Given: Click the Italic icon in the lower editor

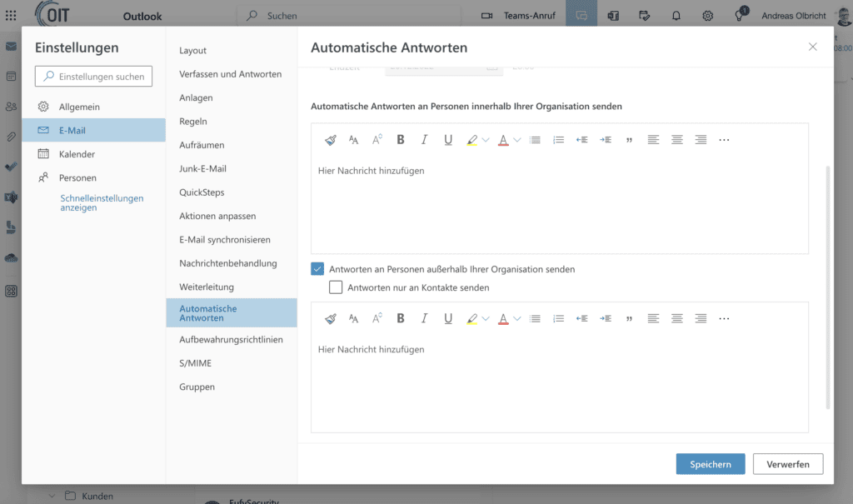Looking at the screenshot, I should pos(424,318).
